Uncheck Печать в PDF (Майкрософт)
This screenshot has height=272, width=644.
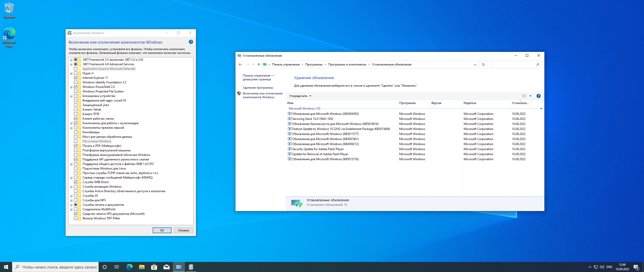(x=75, y=146)
